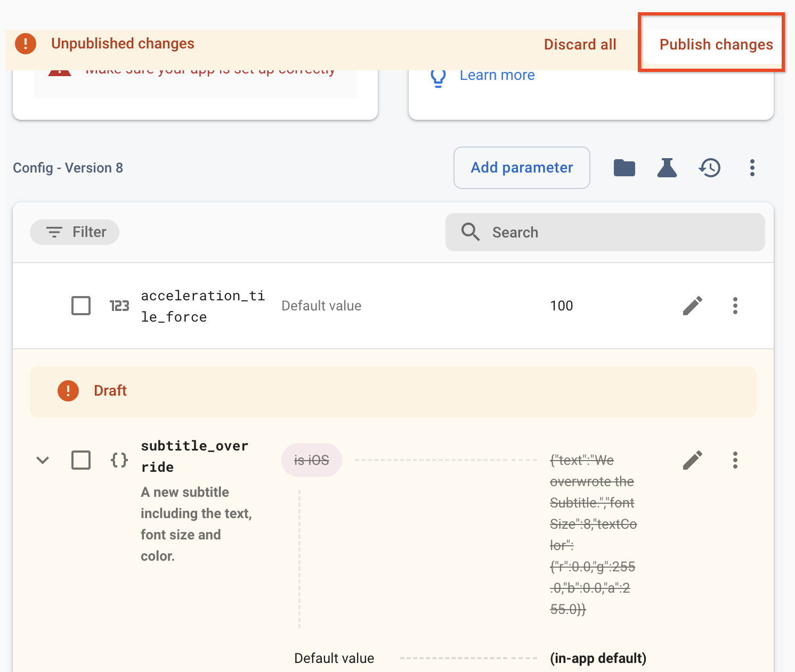Image resolution: width=795 pixels, height=672 pixels.
Task: Collapse the subtitle_override parameter row
Action: point(43,460)
